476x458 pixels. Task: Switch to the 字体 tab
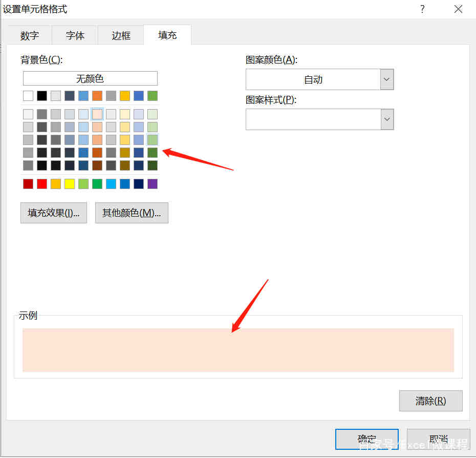tap(75, 35)
